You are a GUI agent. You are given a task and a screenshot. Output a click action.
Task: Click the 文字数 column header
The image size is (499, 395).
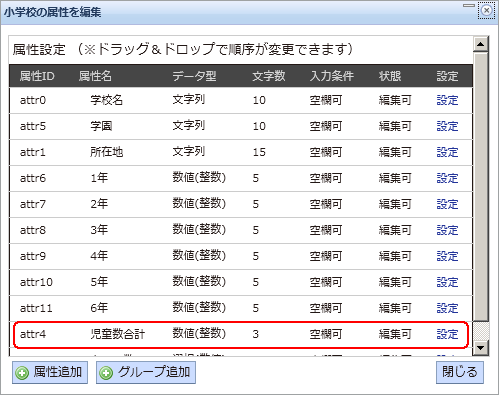tap(269, 76)
